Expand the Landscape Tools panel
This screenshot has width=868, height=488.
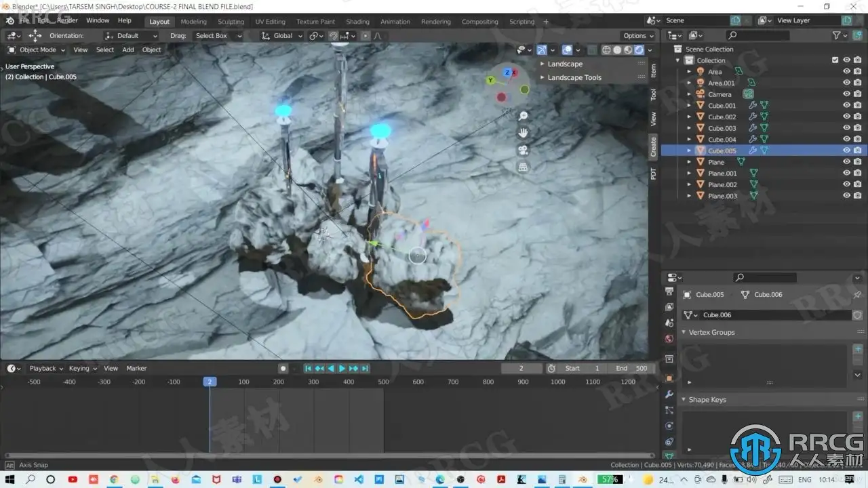[574, 77]
